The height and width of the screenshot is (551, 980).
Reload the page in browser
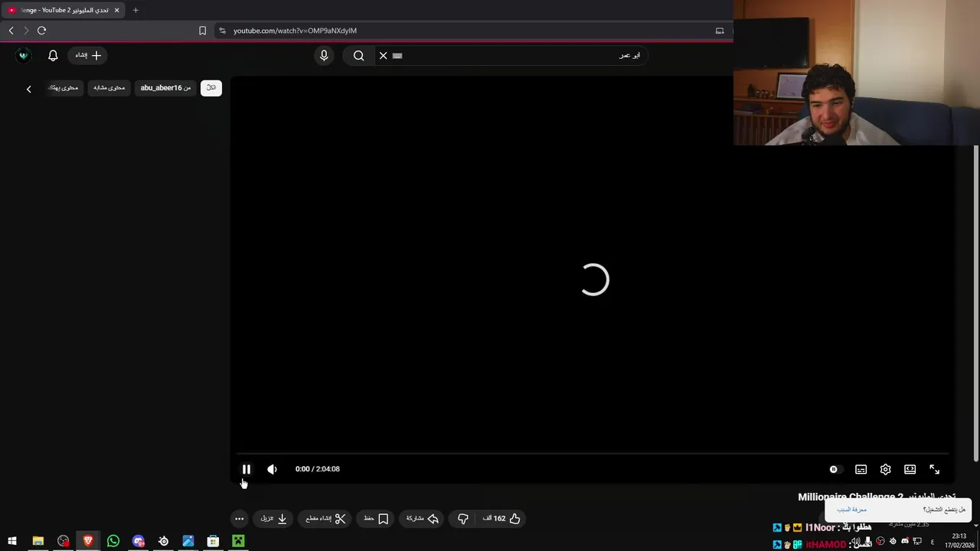pos(41,31)
